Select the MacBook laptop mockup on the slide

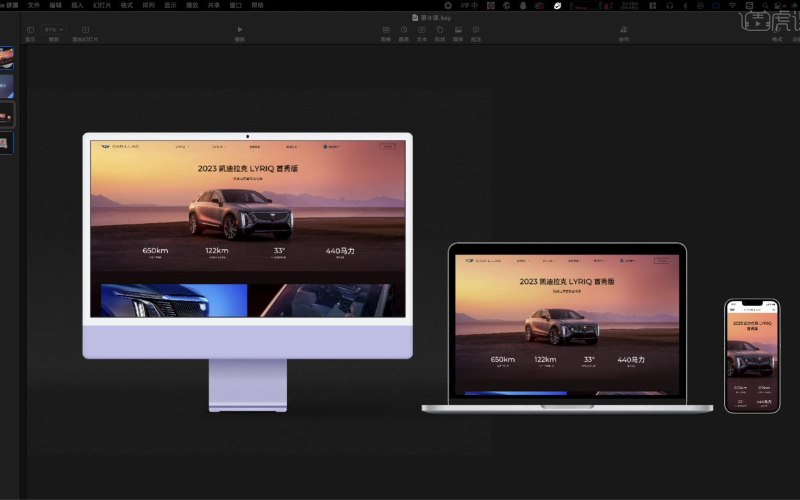point(567,328)
